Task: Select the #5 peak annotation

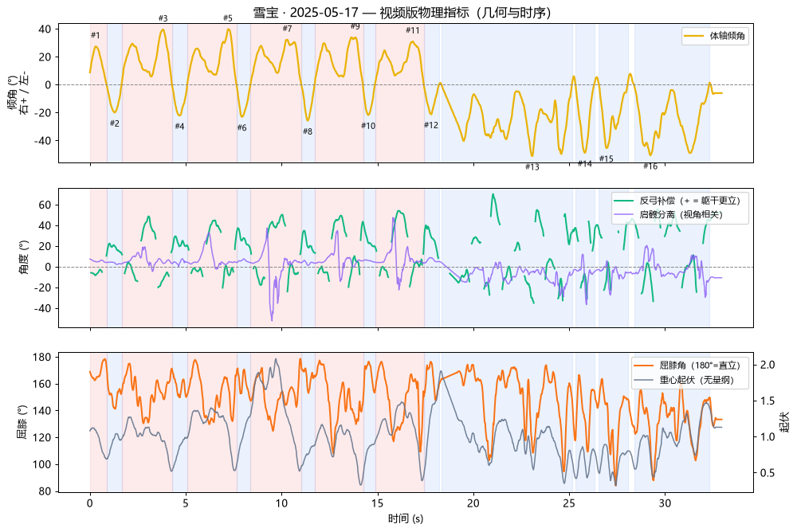Action: point(228,18)
